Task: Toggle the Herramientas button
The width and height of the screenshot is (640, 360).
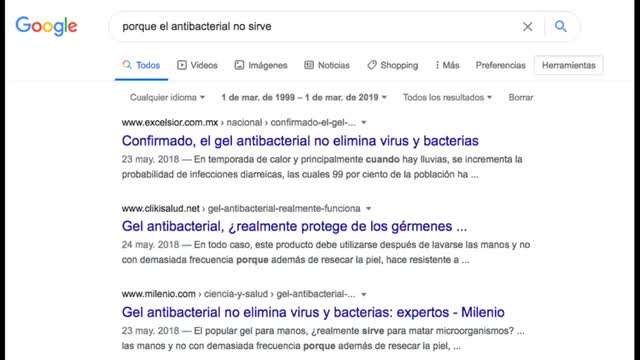Action: point(569,65)
